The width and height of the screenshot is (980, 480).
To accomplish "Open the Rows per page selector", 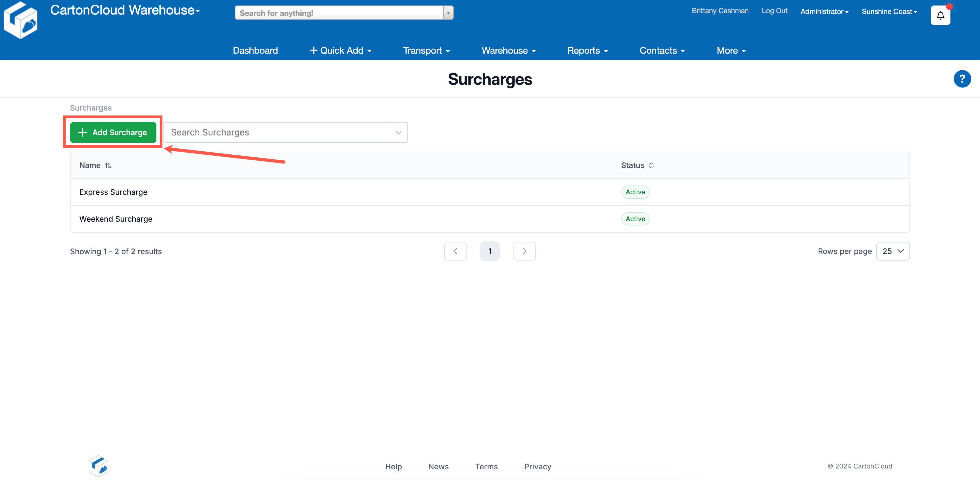I will pos(893,251).
